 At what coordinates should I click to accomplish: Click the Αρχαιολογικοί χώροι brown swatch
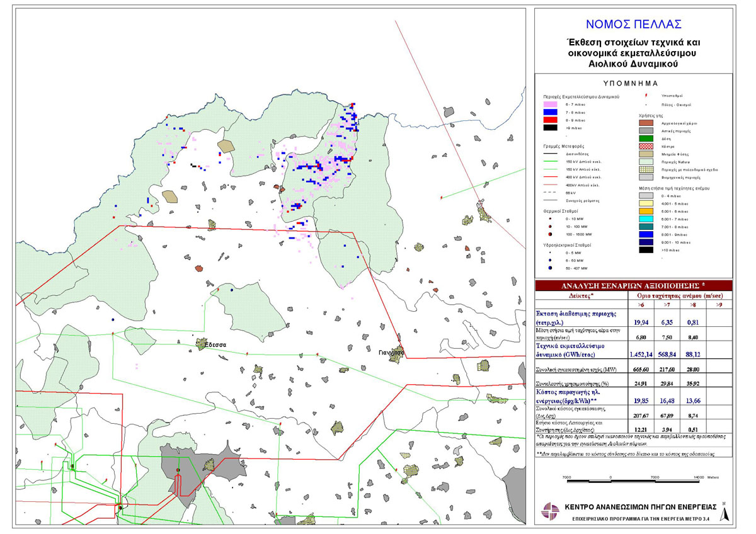pyautogui.click(x=646, y=123)
